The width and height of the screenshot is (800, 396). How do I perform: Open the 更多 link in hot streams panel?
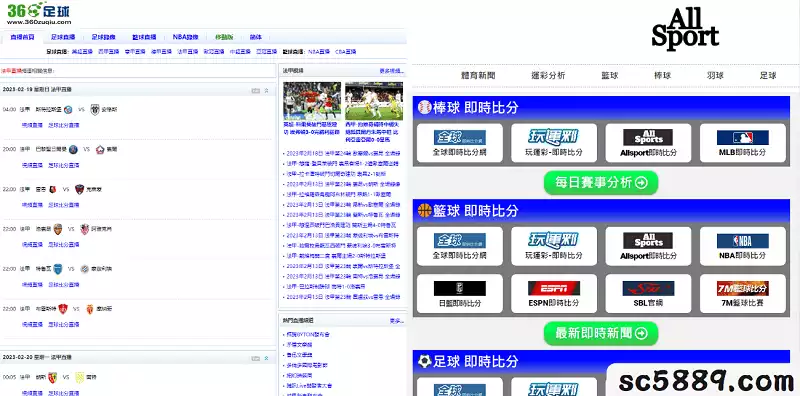[396, 321]
